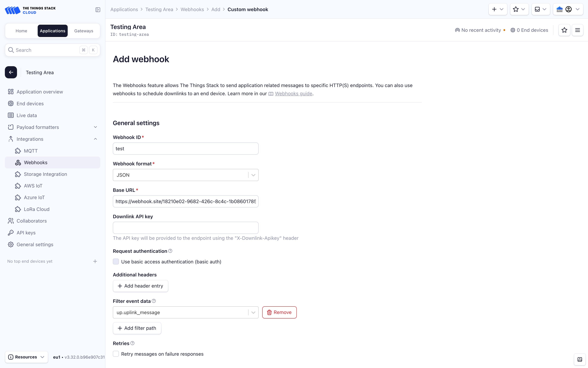Open the API keys page
This screenshot has width=588, height=368.
pos(26,232)
